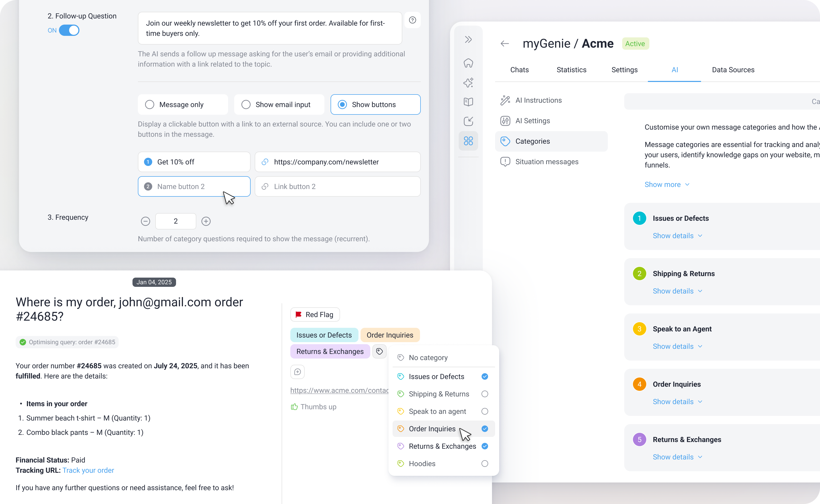Viewport: 820px width, 504px height.
Task: Click the plus icon below category tags
Action: pos(298,372)
